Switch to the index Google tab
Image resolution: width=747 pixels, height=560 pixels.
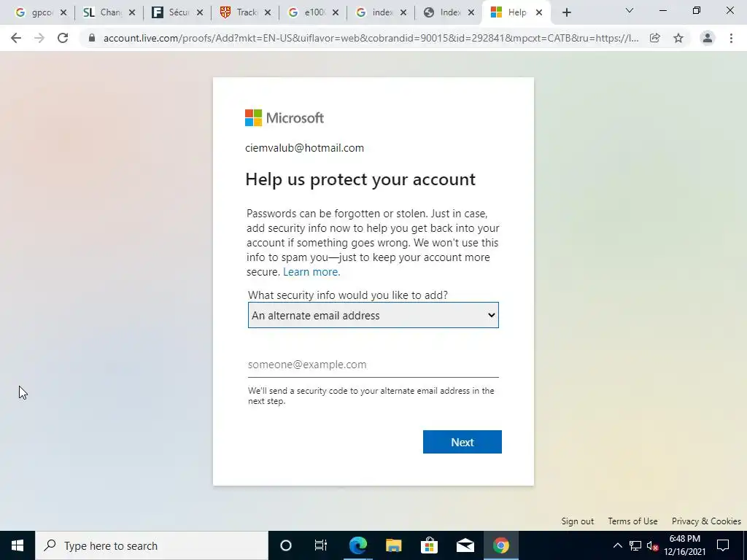[375, 13]
